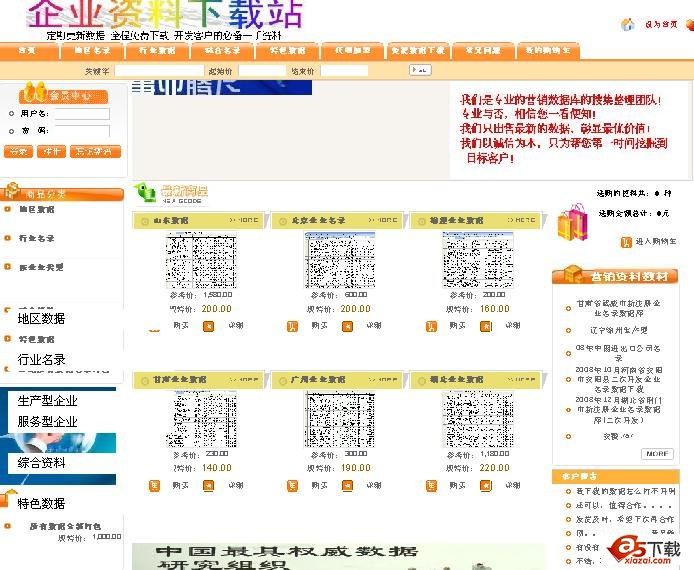The width and height of the screenshot is (694, 570).
Task: Click the large black 行业名录 sidebar link
Action: (x=41, y=359)
